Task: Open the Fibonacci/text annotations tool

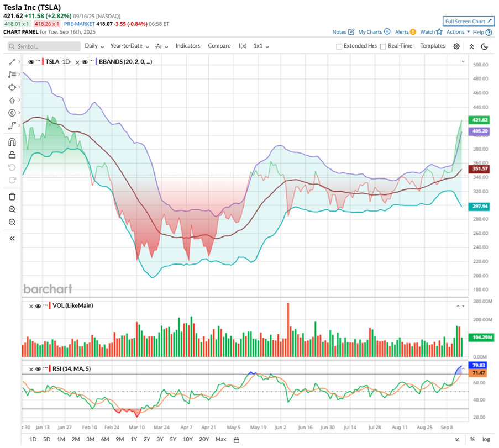Action: pyautogui.click(x=12, y=75)
